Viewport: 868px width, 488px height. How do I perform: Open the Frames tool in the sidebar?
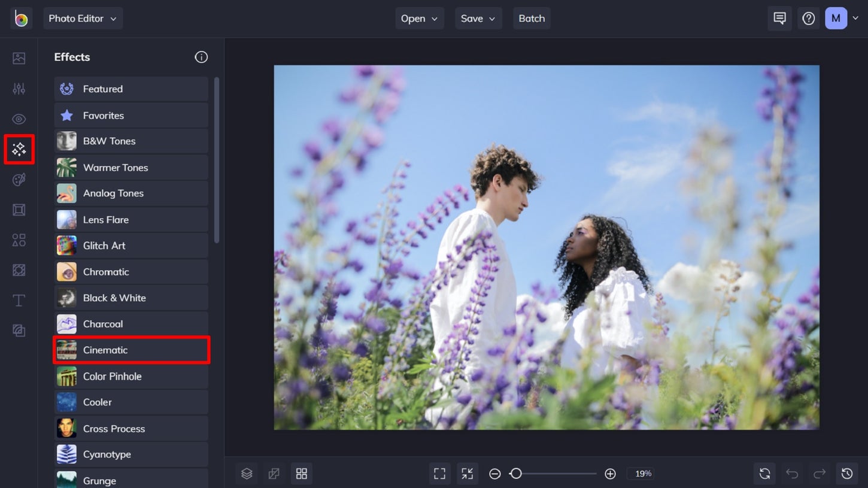pyautogui.click(x=19, y=210)
